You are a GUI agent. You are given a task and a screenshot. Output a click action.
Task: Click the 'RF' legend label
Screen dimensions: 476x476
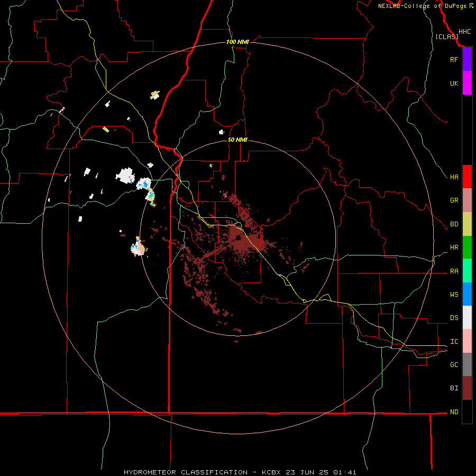tap(454, 59)
